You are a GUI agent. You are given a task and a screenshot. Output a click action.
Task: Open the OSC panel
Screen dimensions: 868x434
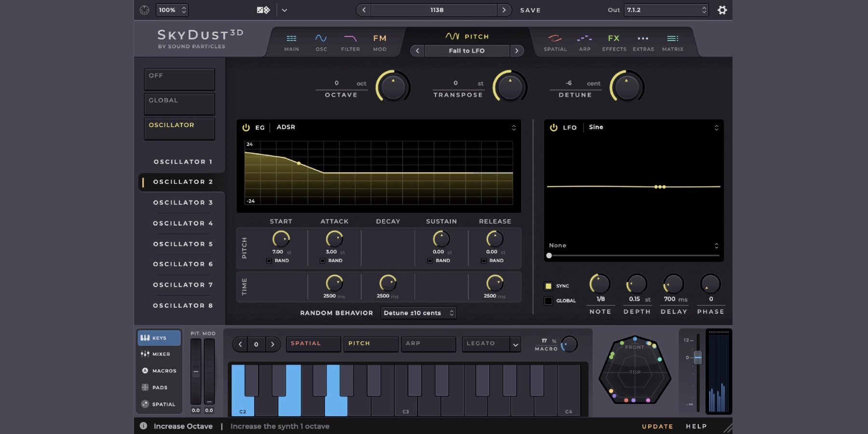click(x=321, y=41)
